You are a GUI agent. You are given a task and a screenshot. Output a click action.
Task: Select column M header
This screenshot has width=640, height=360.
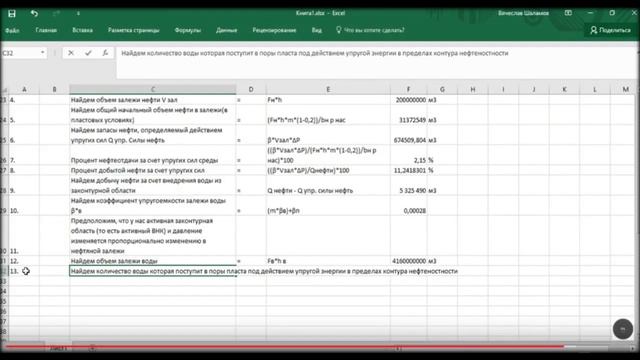point(625,89)
